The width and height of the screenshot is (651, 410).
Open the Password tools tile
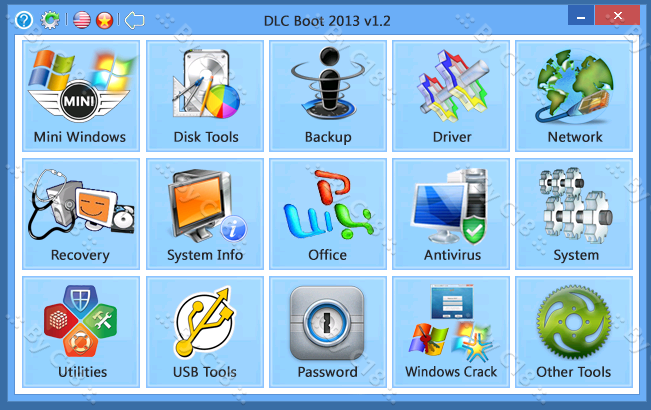328,332
